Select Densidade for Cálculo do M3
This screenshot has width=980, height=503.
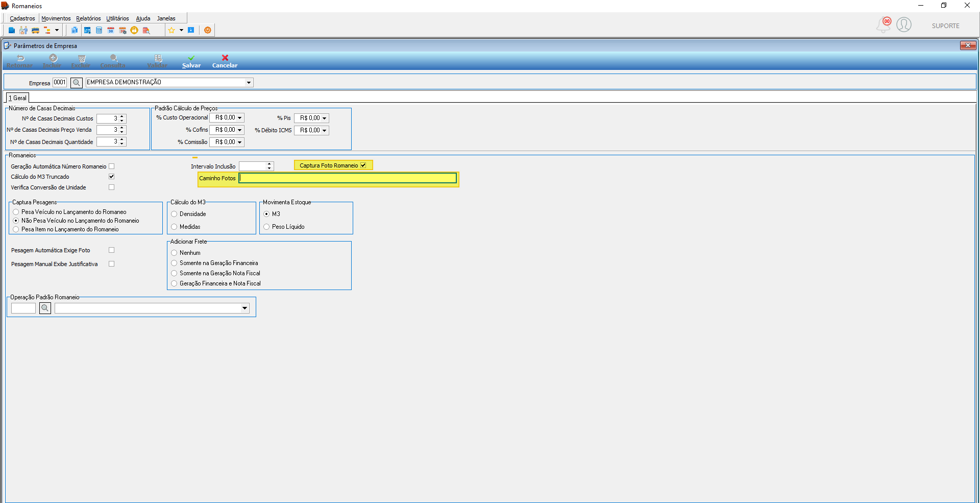coord(175,214)
